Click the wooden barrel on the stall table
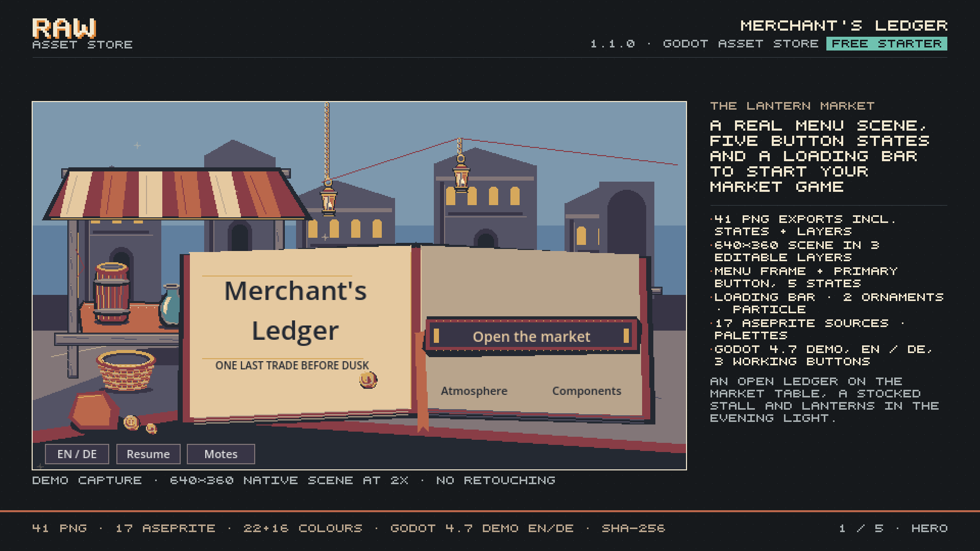 coord(111,293)
